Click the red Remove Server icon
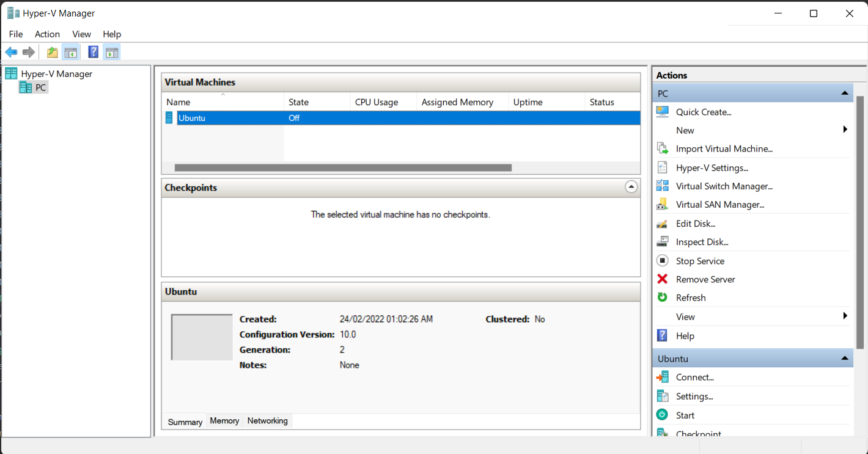The image size is (868, 454). click(662, 279)
